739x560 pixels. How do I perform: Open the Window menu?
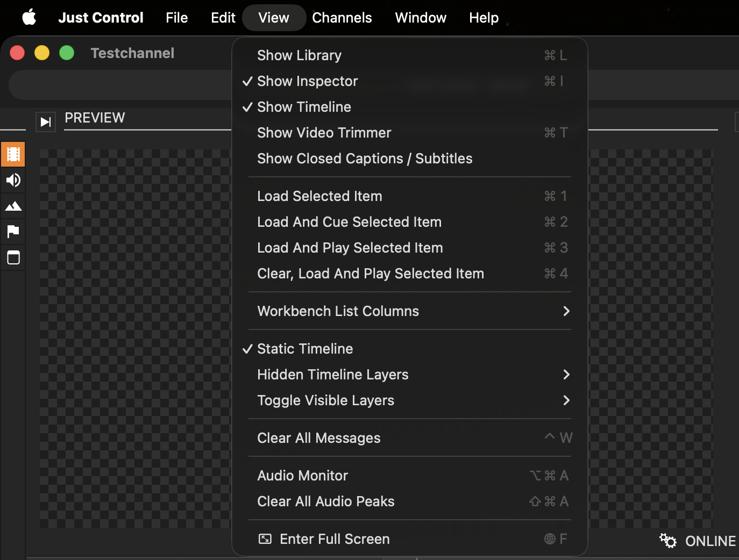point(421,18)
